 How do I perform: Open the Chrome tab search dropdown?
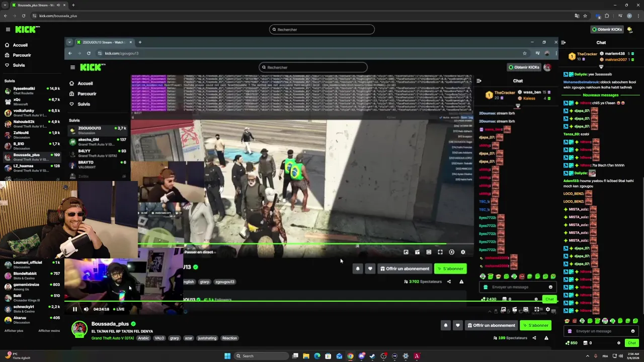(x=6, y=5)
